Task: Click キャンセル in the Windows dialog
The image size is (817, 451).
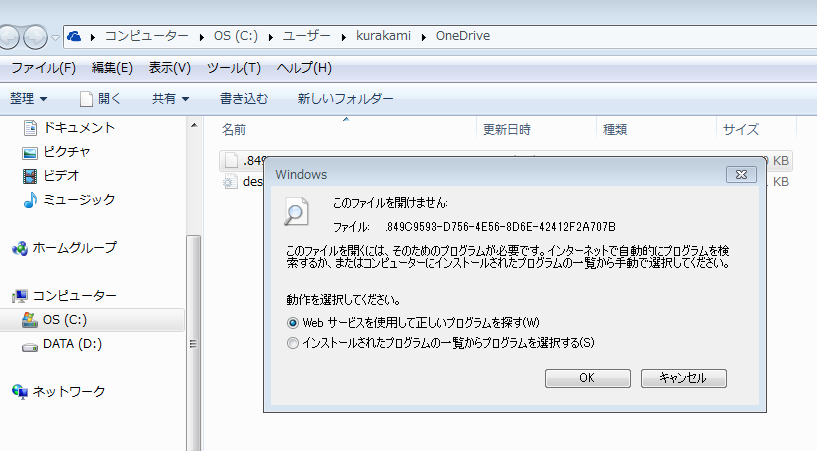Action: [684, 378]
